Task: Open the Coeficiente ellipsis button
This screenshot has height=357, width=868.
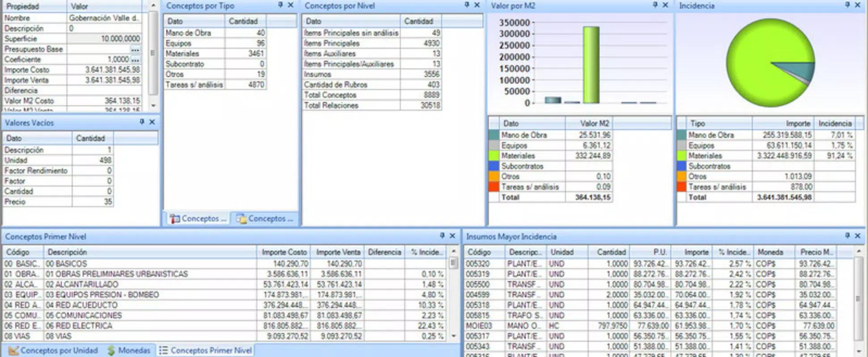Action: tap(135, 59)
